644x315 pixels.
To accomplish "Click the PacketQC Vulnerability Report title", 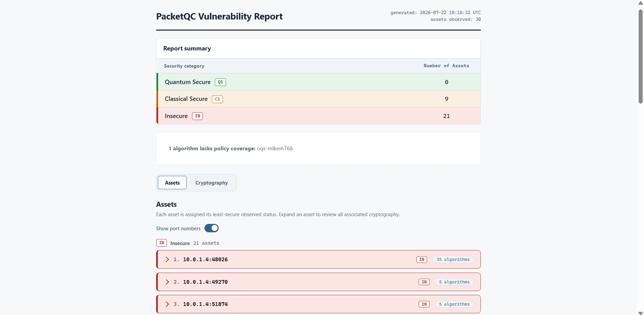I will tap(219, 16).
